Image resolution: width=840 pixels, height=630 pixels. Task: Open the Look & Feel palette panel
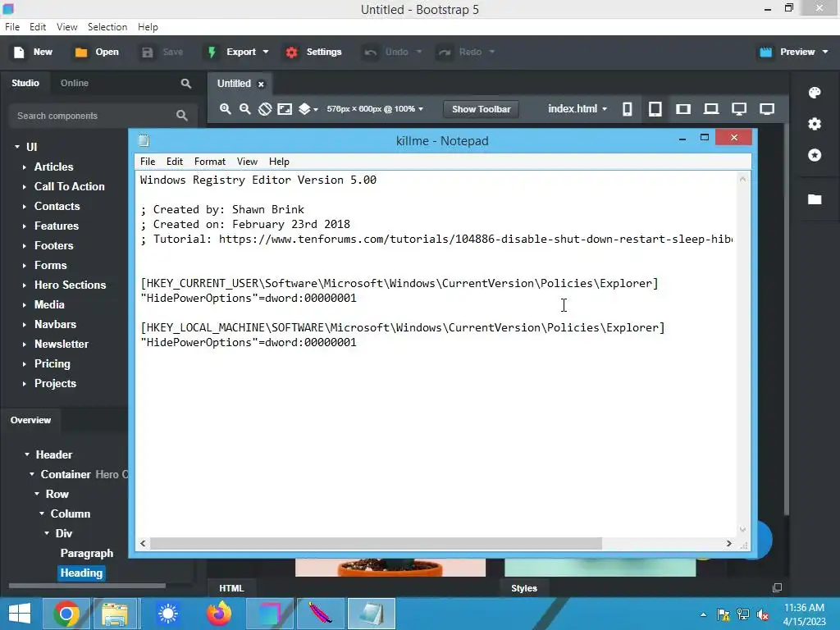[815, 93]
